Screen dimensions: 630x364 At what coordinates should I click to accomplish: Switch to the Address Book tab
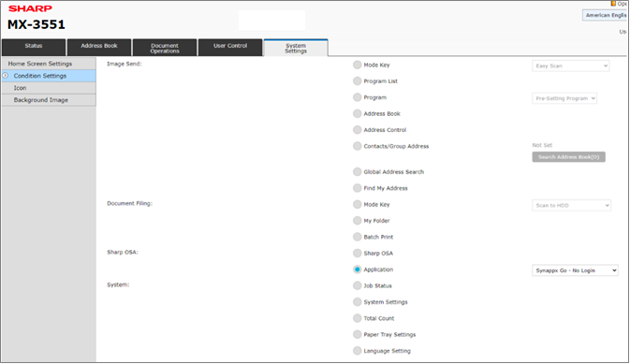99,48
